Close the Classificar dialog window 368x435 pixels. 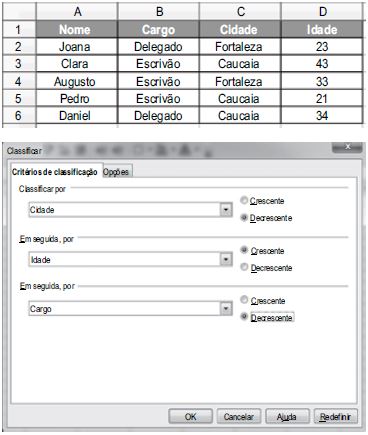[347, 147]
